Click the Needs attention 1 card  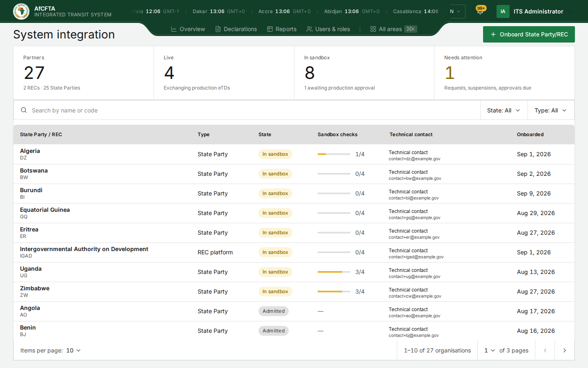[504, 73]
